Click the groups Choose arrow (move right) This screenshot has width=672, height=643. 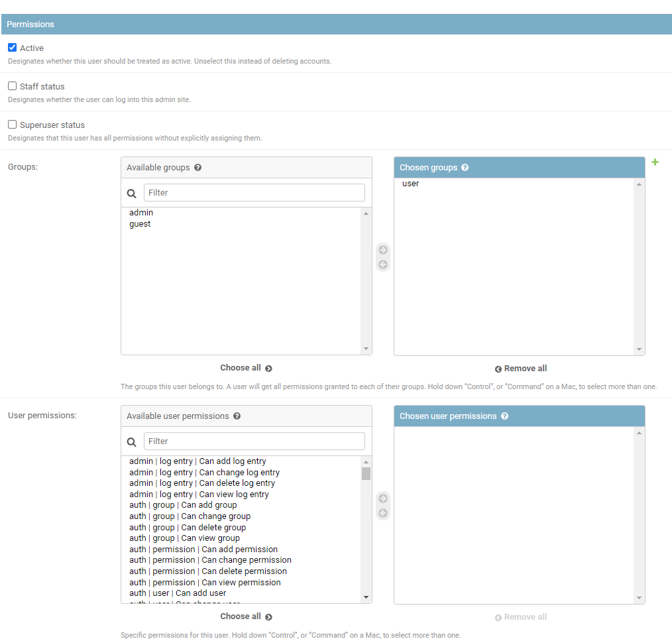click(383, 250)
